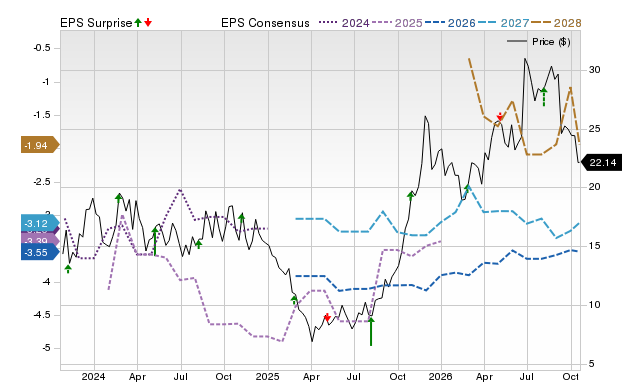Screen dimensions: 640x382
Task: Click the red down arrow in EPS Surprise legend
Action: pos(148,23)
